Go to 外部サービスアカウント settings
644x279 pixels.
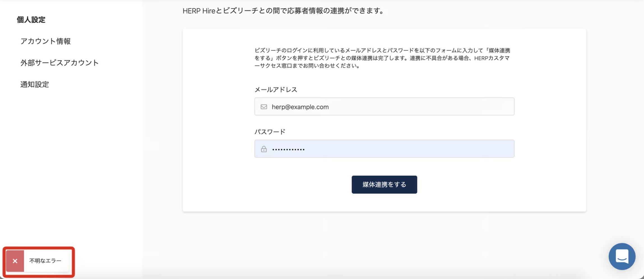click(x=59, y=63)
